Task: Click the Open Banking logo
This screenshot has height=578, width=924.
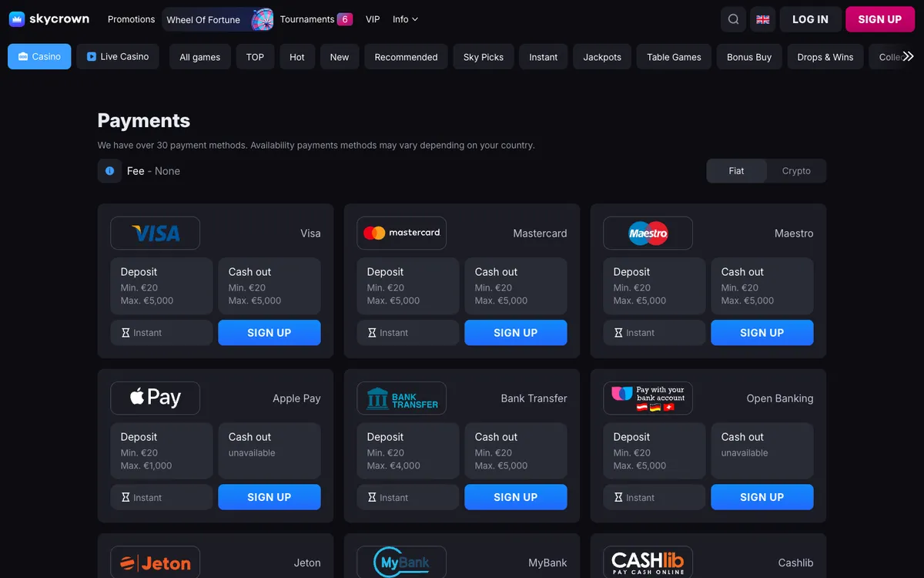Action: coord(648,398)
